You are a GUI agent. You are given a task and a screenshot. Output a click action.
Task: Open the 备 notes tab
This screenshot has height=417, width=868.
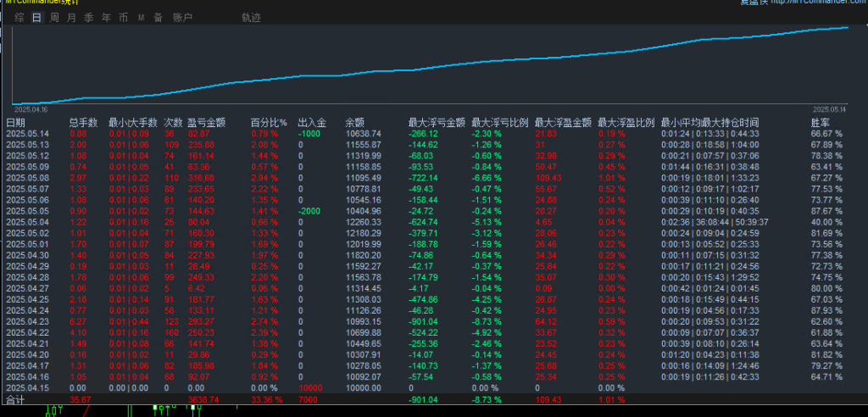point(158,17)
